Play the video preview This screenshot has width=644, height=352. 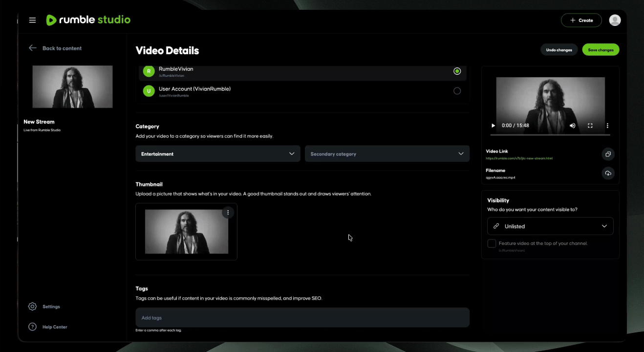pyautogui.click(x=493, y=126)
